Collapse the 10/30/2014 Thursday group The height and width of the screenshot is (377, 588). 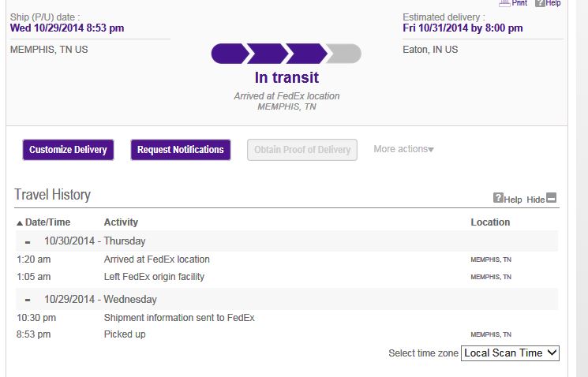(28, 242)
